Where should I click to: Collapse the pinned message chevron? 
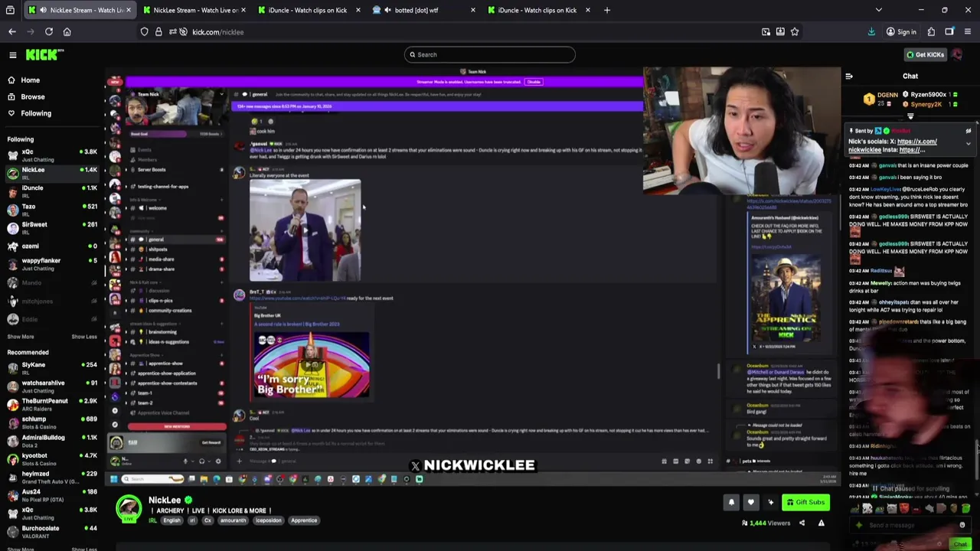[x=969, y=144]
